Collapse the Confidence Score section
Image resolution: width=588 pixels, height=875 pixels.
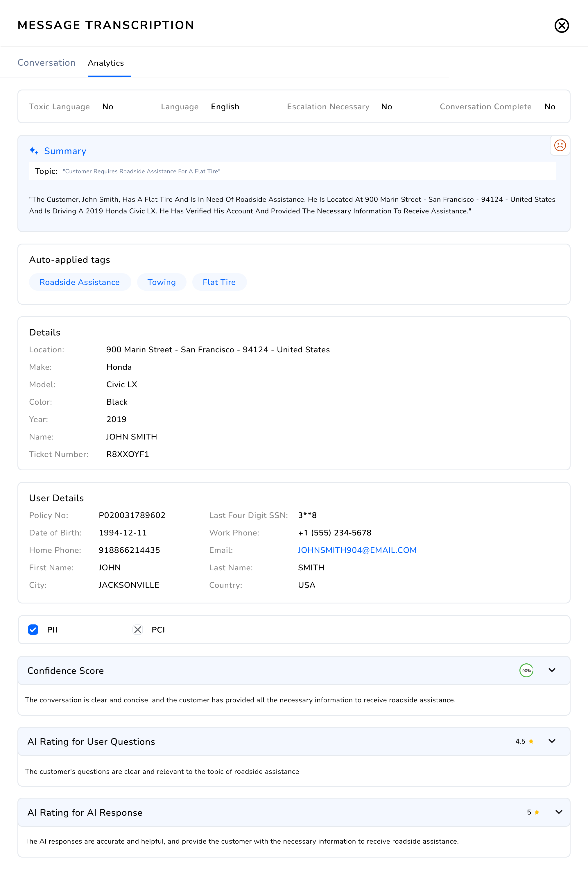(552, 670)
